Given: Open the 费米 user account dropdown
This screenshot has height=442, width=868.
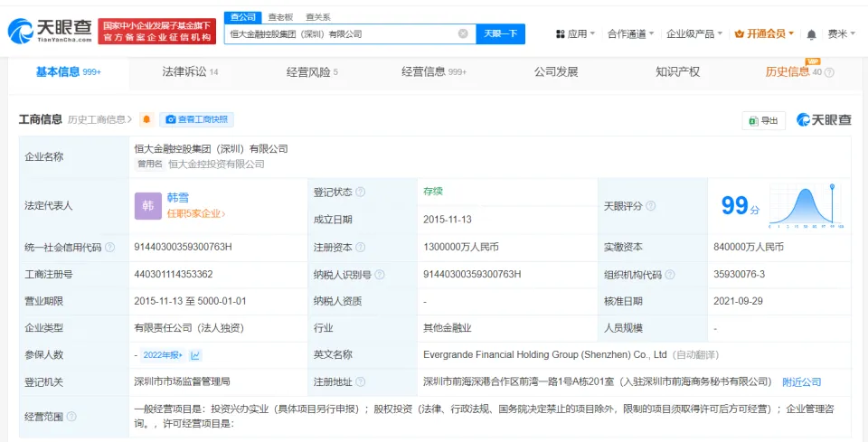Looking at the screenshot, I should click(842, 34).
